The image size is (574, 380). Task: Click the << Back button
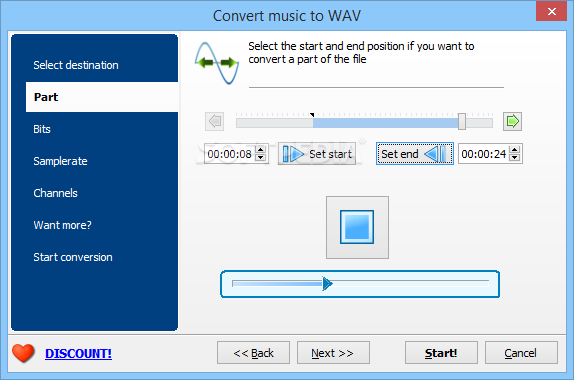point(253,353)
